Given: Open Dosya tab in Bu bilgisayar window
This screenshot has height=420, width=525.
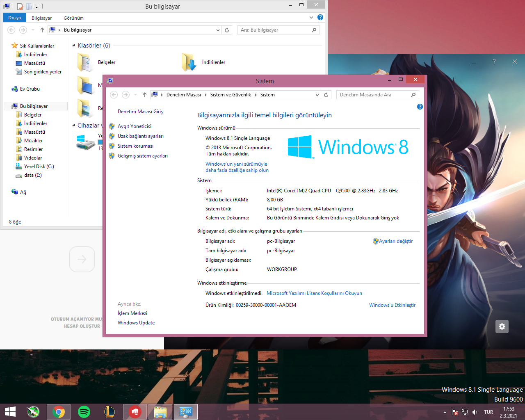Looking at the screenshot, I should tap(15, 18).
